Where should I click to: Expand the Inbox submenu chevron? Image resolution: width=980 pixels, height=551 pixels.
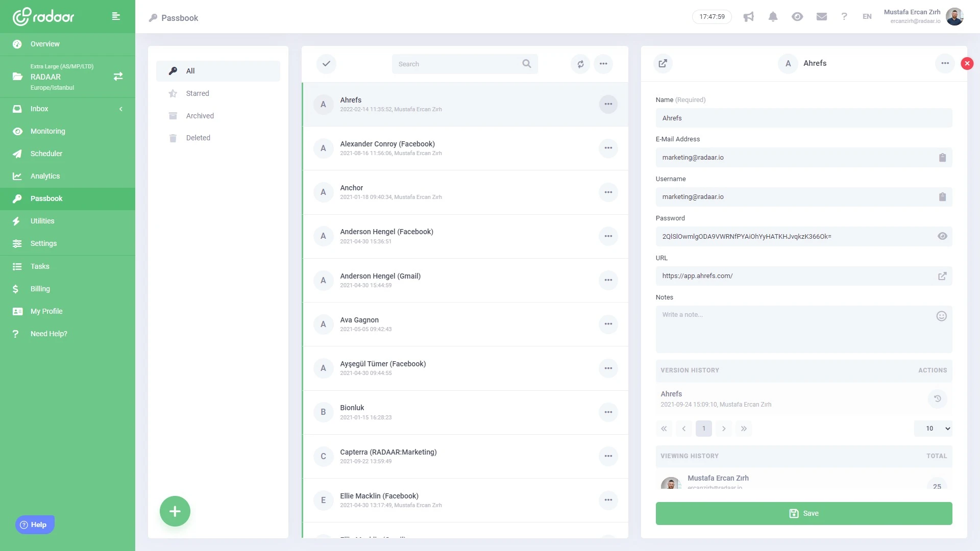tap(121, 109)
